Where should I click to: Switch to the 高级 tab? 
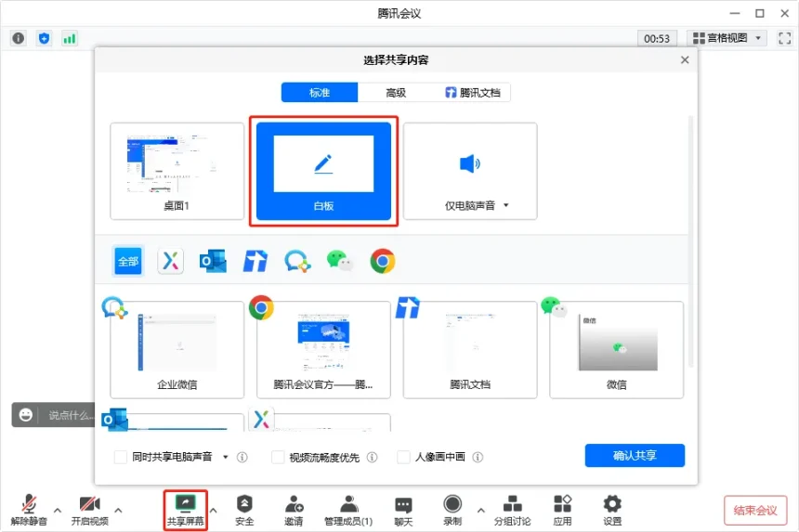pos(396,93)
